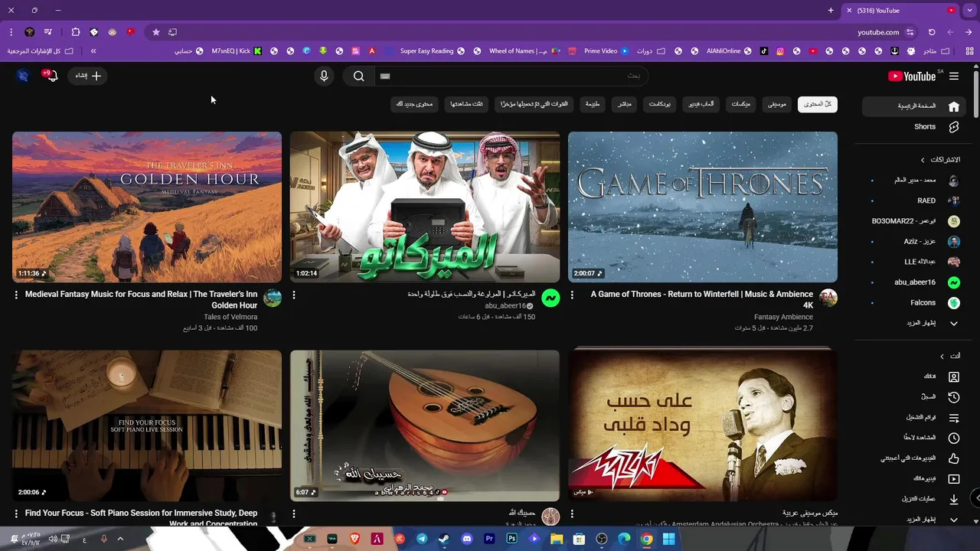
Task: Open the Prime Video bookmark
Action: 606,51
